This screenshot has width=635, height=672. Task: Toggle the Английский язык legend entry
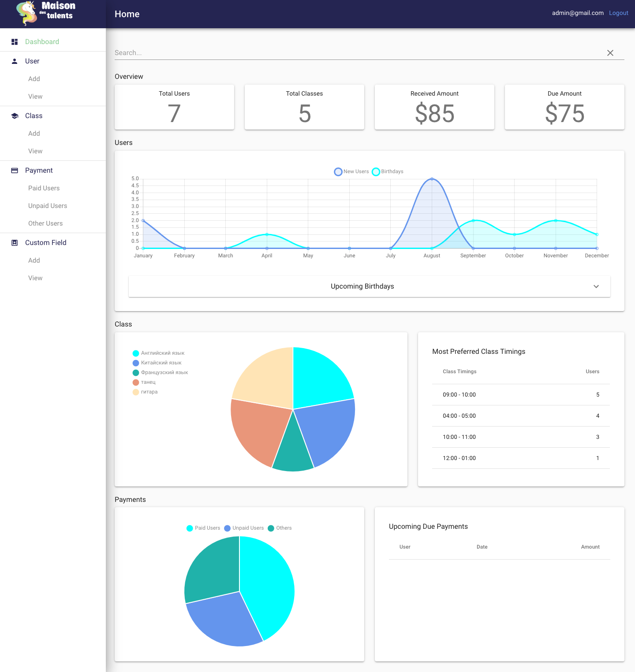click(158, 353)
